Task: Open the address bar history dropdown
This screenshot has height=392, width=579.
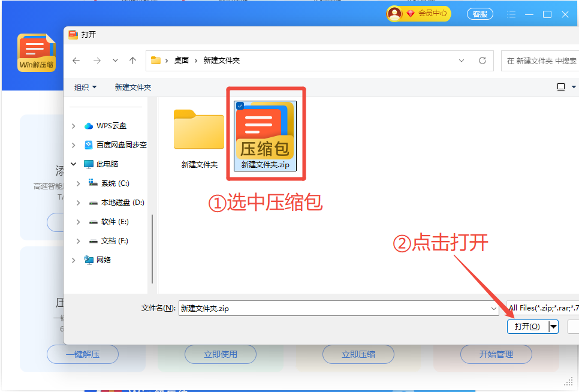Action: tap(461, 61)
